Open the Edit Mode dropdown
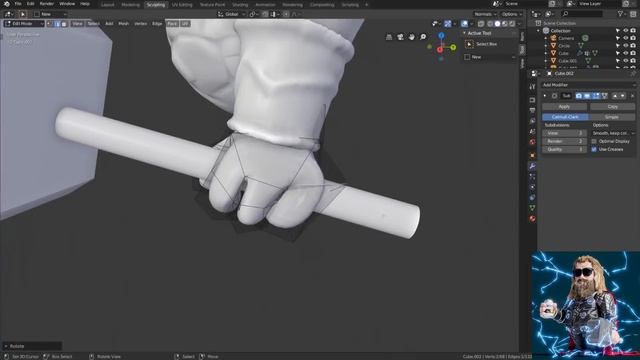This screenshot has width=640, height=360. pos(24,24)
